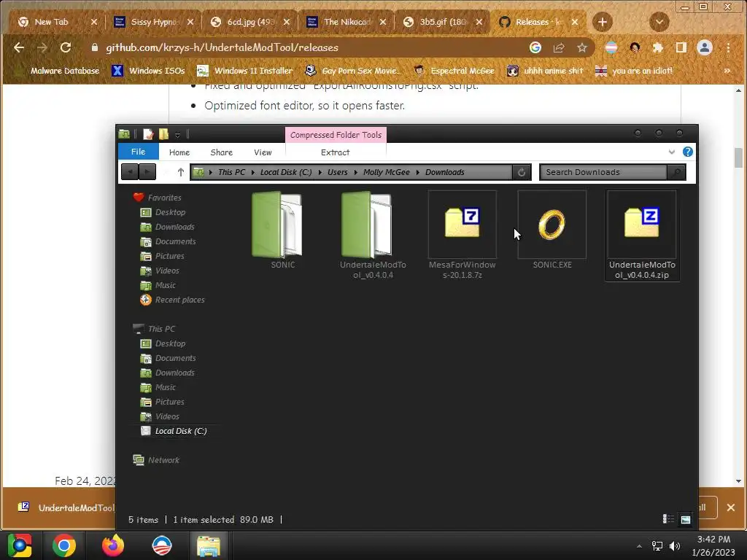Switch to the View ribbon tab
Viewport: 747px width, 560px height.
(x=263, y=152)
